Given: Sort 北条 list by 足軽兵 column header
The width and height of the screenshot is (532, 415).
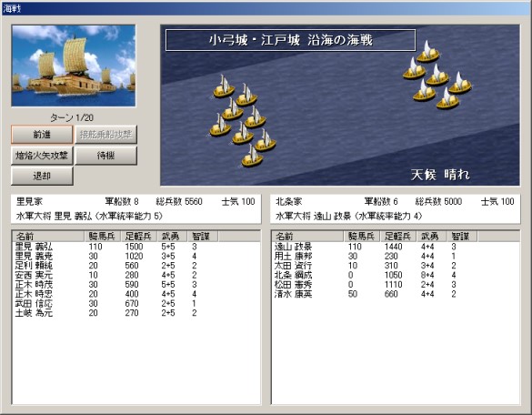Looking at the screenshot, I should pos(398,236).
